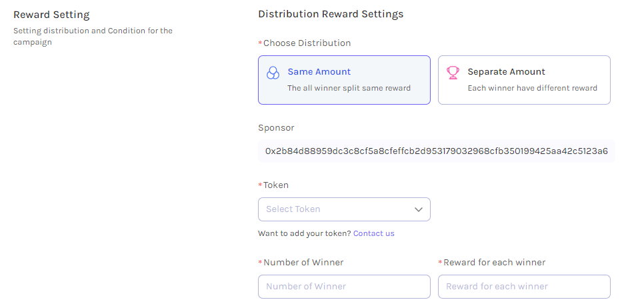Open the Contact us link
The width and height of the screenshot is (644, 308).
point(374,233)
